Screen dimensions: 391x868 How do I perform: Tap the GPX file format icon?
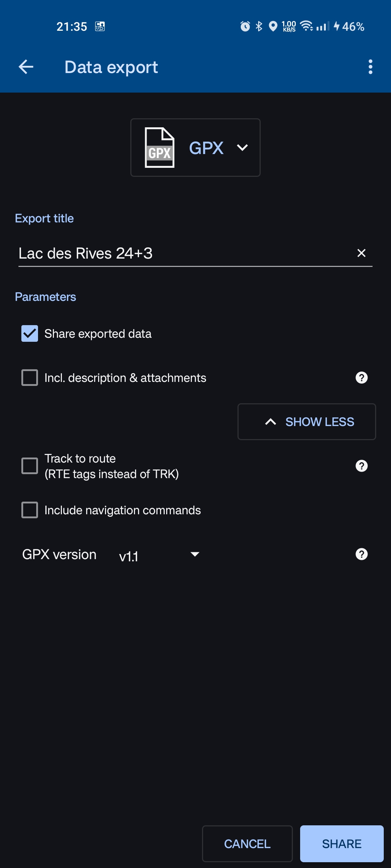[160, 148]
